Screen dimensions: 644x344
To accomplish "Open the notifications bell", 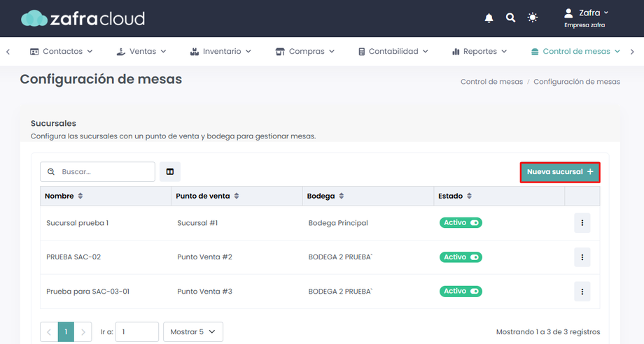I will click(x=489, y=17).
